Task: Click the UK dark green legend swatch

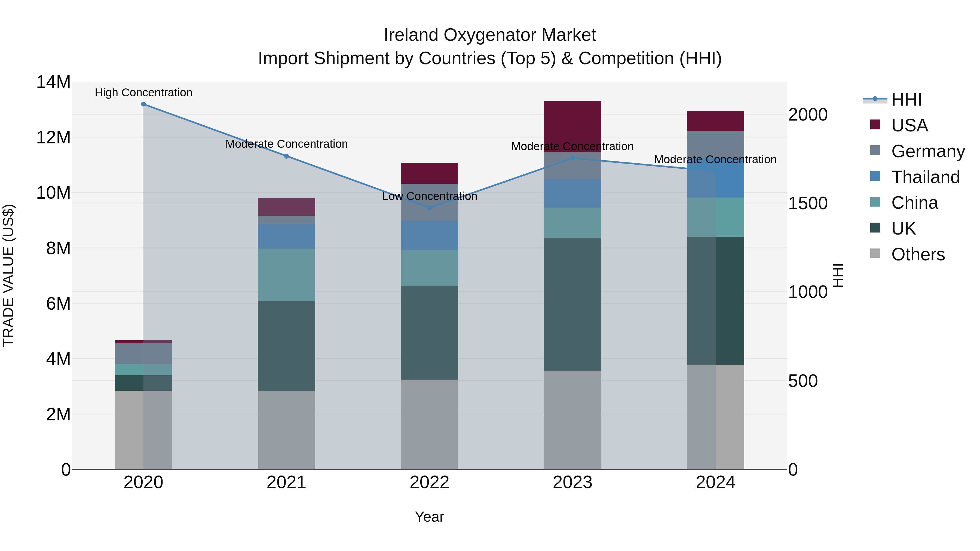Action: click(x=875, y=228)
